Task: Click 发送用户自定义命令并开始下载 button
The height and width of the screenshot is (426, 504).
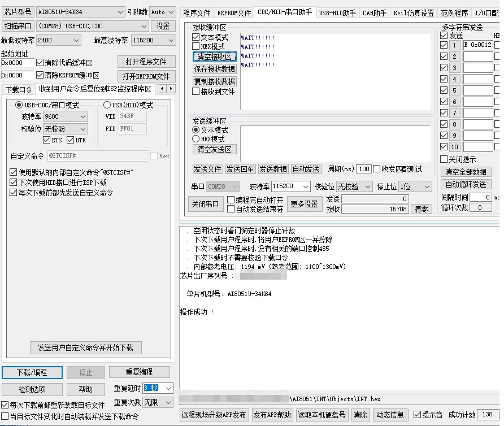Action: coord(85,347)
